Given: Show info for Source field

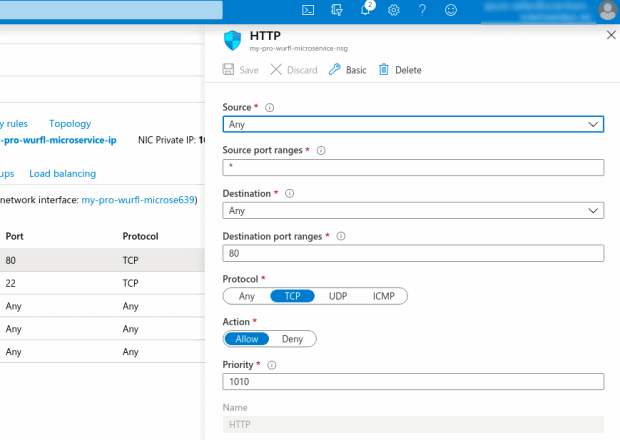Looking at the screenshot, I should (269, 108).
